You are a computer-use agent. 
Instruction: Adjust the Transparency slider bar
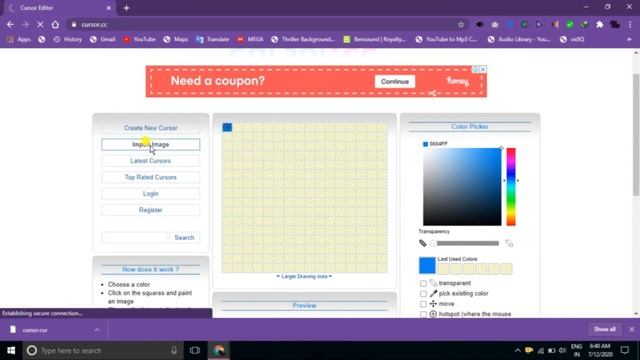click(x=468, y=243)
